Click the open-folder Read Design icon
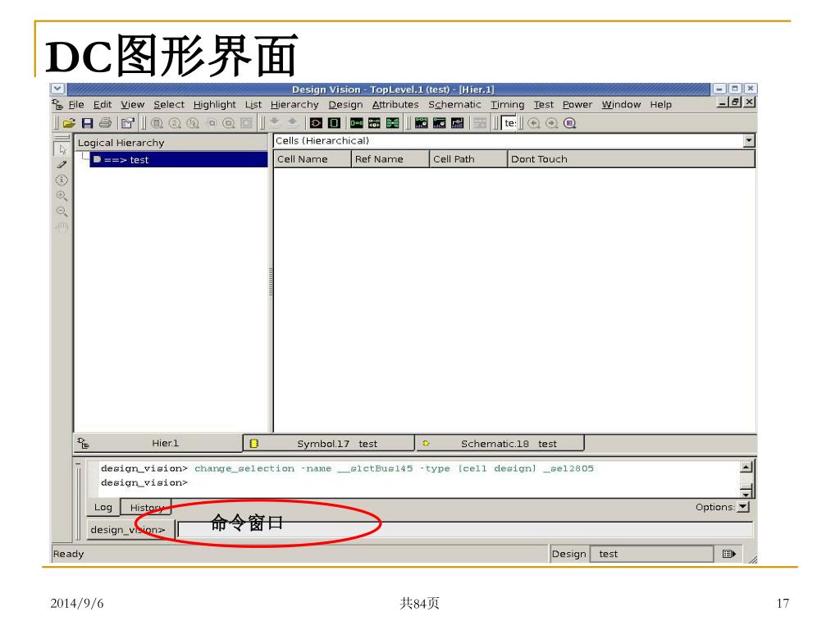Viewport: 840px width, 630px height. click(x=69, y=123)
